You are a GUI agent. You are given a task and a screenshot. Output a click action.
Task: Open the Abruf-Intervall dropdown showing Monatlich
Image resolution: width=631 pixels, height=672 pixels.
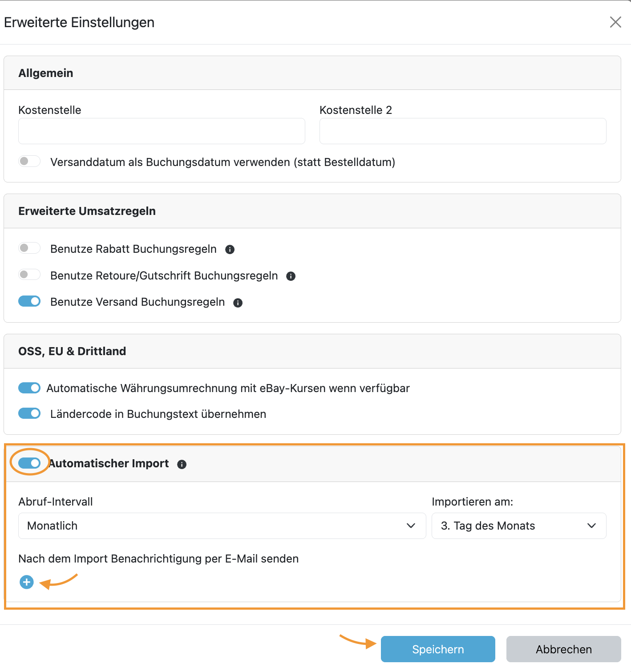coord(222,526)
